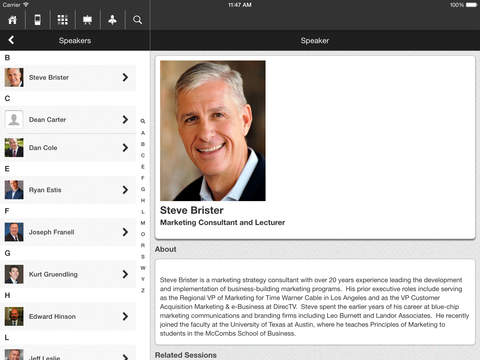The width and height of the screenshot is (480, 360).
Task: Go to the Home icon in toolbar
Action: tap(12, 20)
